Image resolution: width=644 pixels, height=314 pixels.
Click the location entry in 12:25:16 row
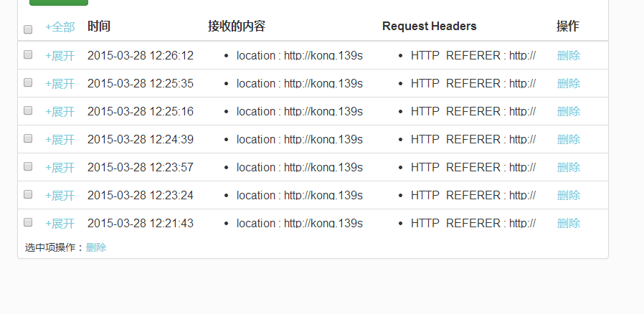[300, 111]
